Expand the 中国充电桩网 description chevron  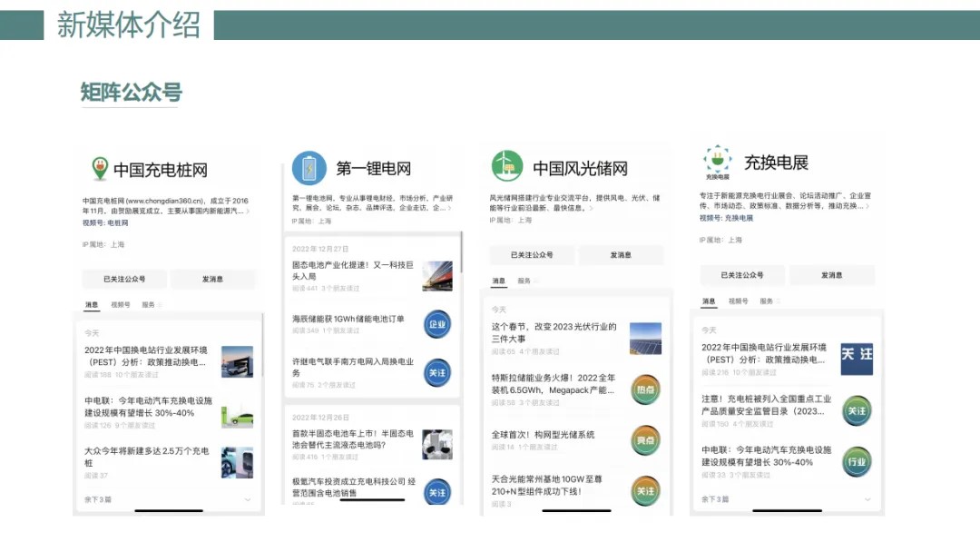click(x=248, y=212)
